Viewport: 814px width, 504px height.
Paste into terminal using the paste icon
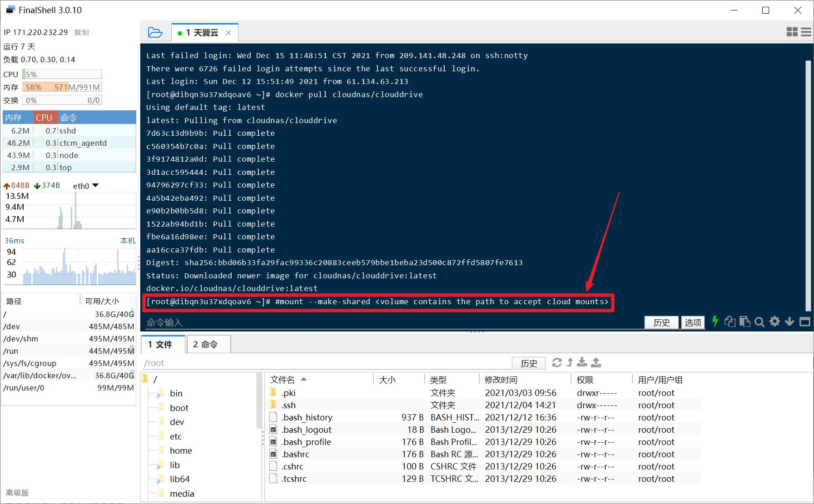click(x=745, y=321)
